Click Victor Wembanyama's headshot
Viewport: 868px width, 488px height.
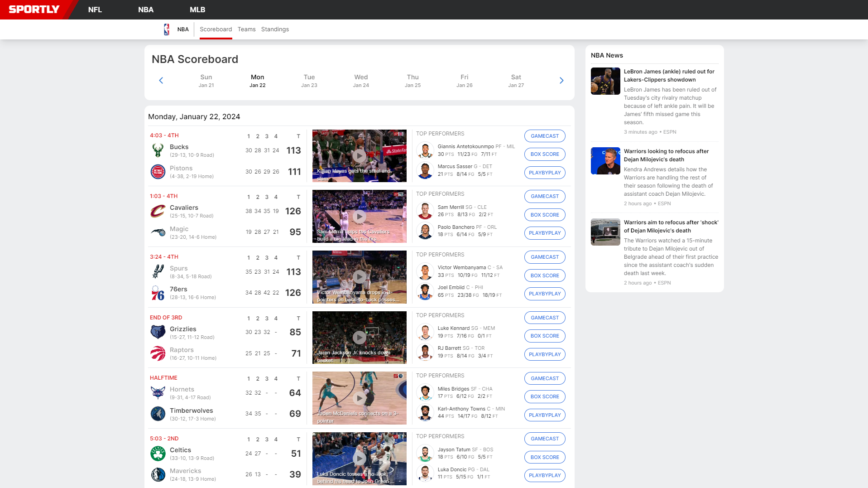click(x=425, y=271)
